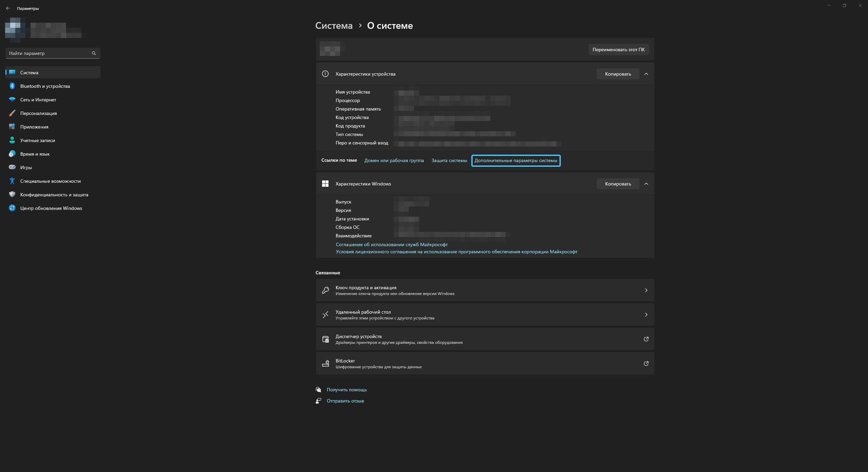Navigate to BitLocker settings

point(485,363)
